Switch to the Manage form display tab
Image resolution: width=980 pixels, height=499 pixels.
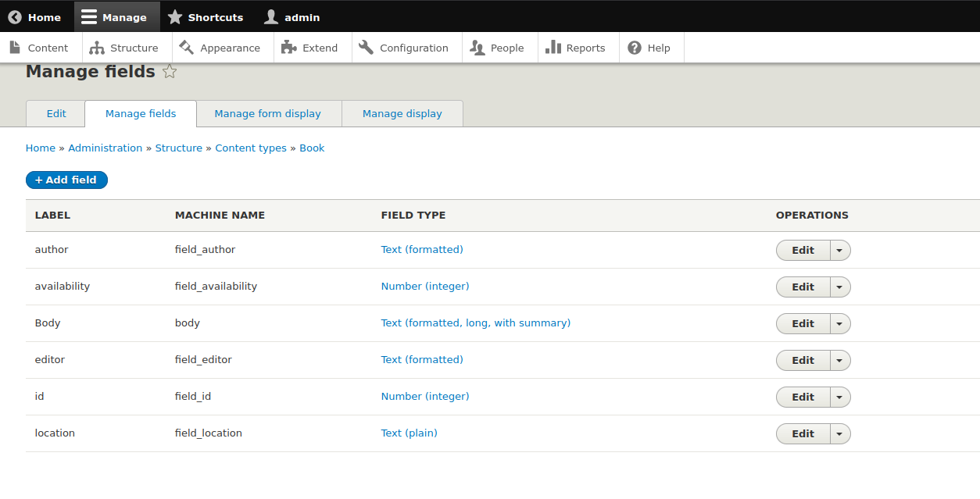coord(269,113)
